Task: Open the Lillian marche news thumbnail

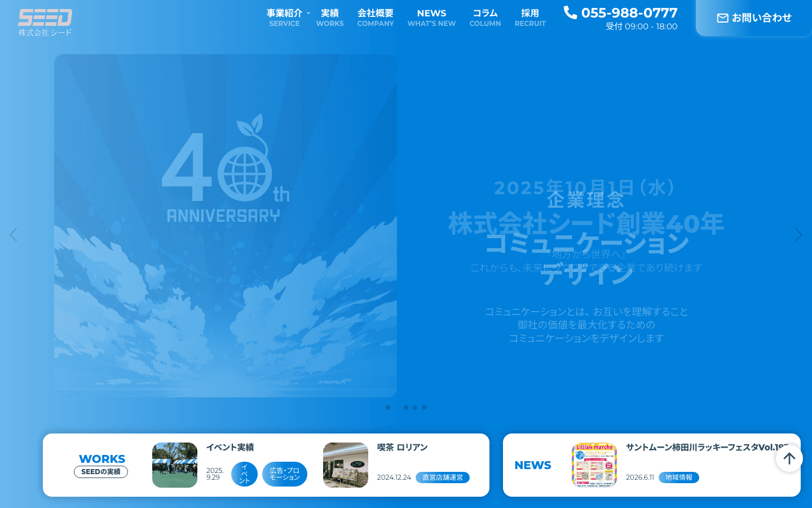Action: [x=594, y=465]
